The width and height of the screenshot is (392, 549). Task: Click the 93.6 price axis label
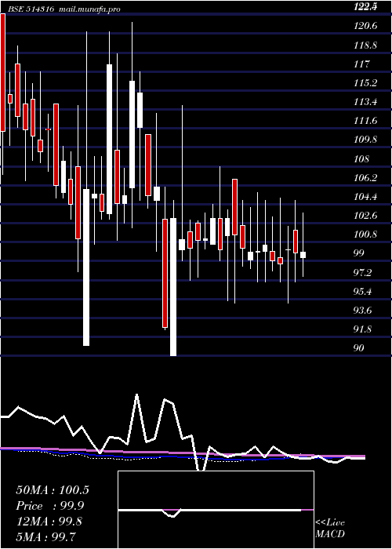363,311
